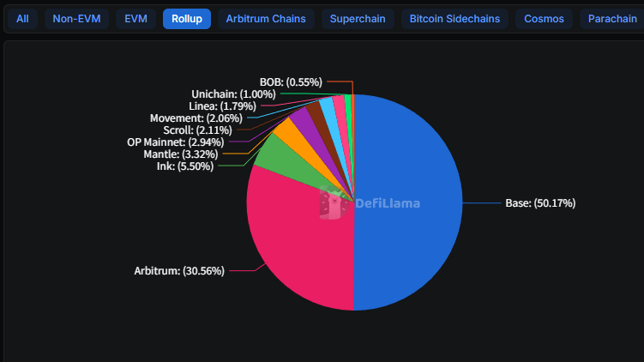Open the EVM category tab
644x362 pixels.
pyautogui.click(x=135, y=19)
